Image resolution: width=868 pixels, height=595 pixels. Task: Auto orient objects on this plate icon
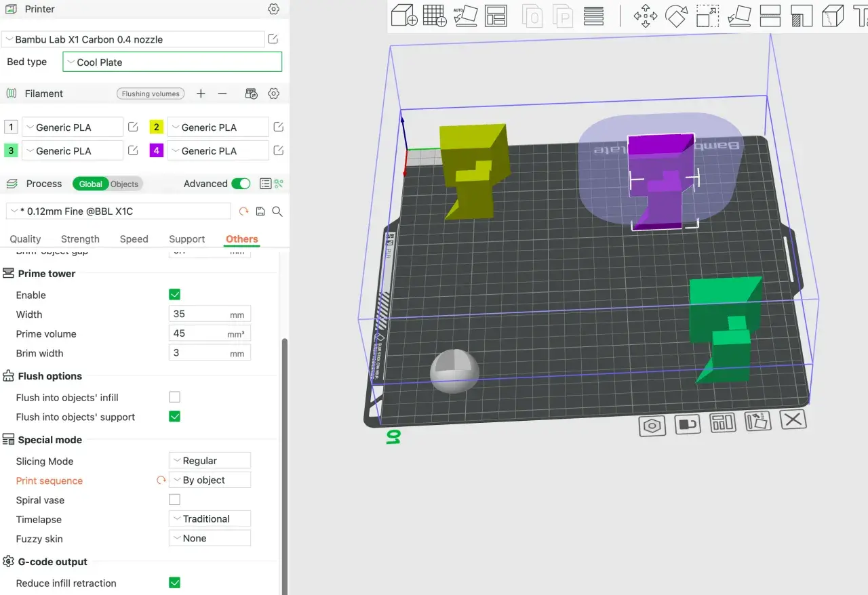[x=758, y=421]
